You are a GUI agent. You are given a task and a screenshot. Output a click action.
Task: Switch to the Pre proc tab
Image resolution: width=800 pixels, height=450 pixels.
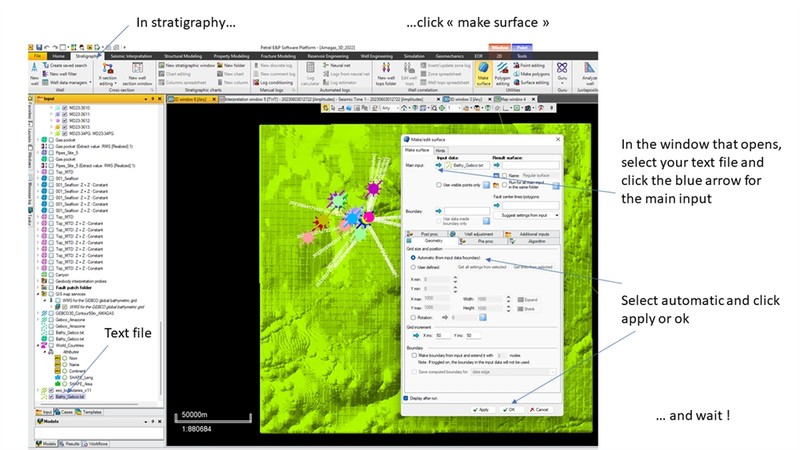point(481,241)
